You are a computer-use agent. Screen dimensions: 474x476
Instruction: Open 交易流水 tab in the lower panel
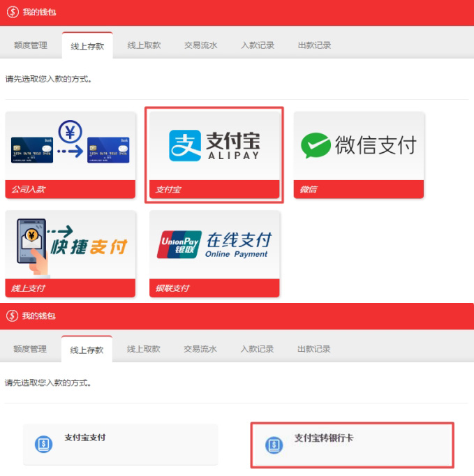tap(200, 349)
